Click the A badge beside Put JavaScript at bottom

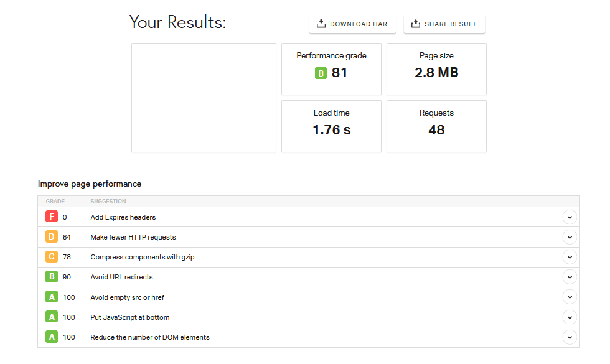pyautogui.click(x=52, y=317)
